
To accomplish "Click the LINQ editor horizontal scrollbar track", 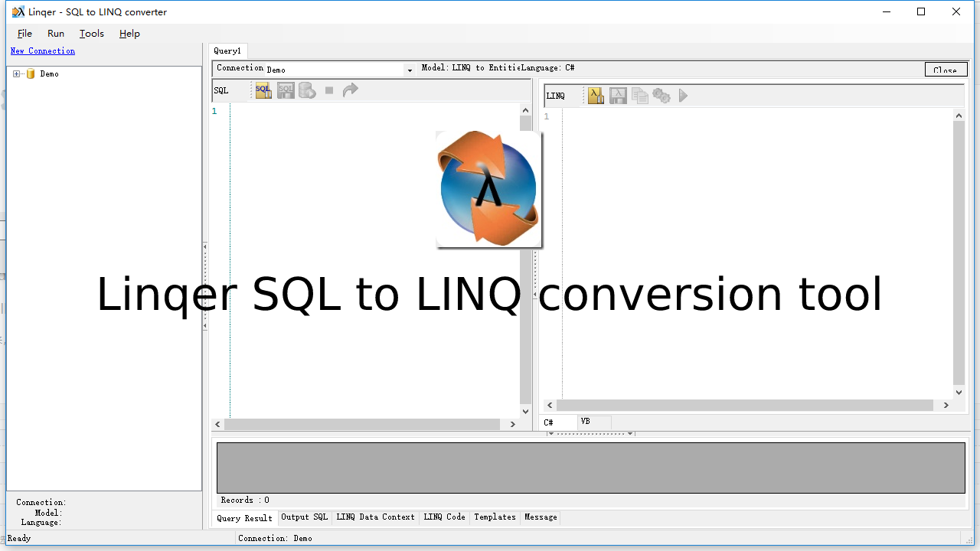I will (745, 406).
